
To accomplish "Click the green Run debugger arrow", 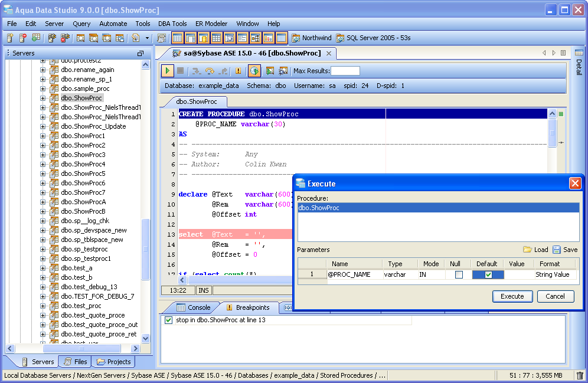I will [x=168, y=71].
